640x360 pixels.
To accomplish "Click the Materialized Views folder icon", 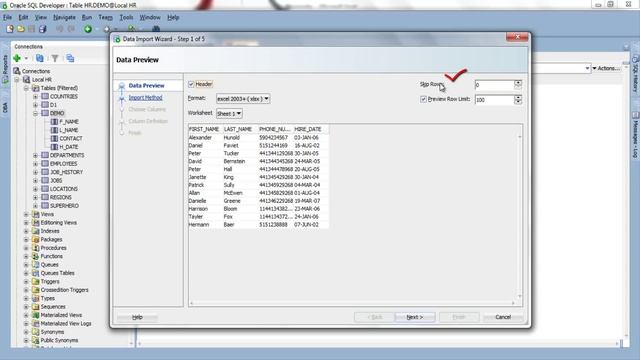I will pyautogui.click(x=36, y=315).
